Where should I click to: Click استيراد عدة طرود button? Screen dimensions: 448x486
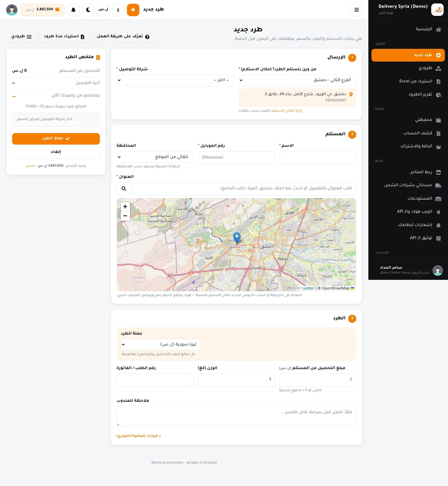click(x=64, y=37)
